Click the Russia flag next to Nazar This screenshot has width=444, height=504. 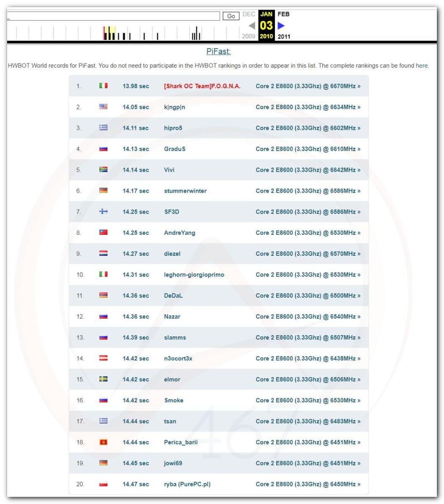click(x=103, y=316)
